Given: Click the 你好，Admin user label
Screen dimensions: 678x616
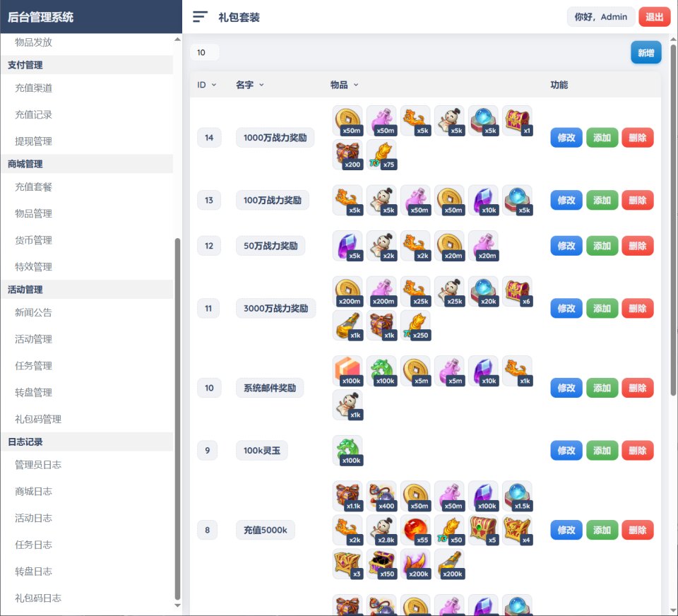Looking at the screenshot, I should tap(600, 17).
